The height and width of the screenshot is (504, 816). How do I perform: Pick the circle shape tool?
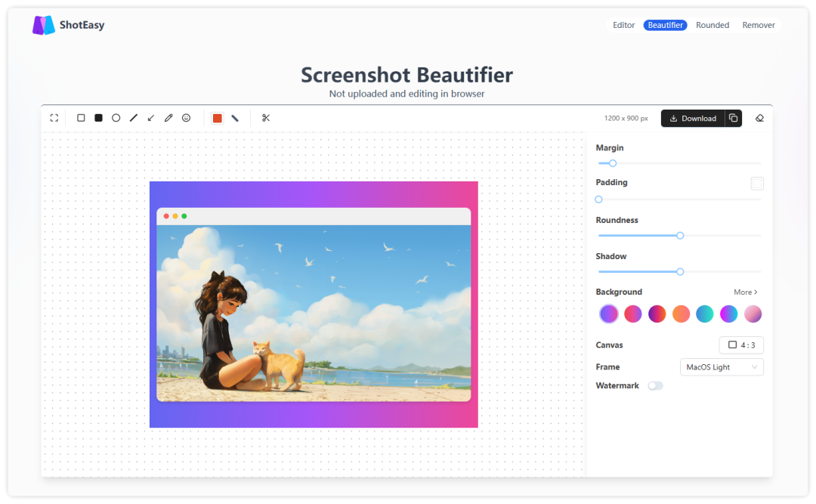pos(116,118)
